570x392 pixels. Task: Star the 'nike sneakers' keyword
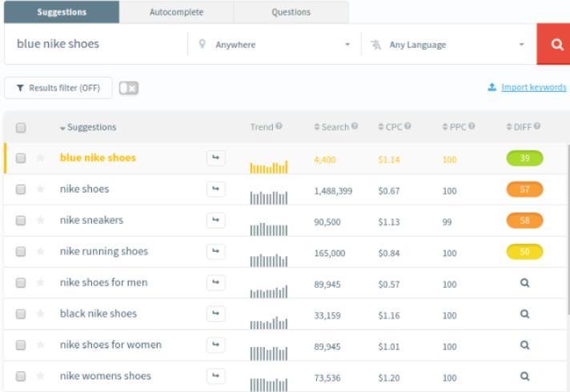pyautogui.click(x=40, y=220)
